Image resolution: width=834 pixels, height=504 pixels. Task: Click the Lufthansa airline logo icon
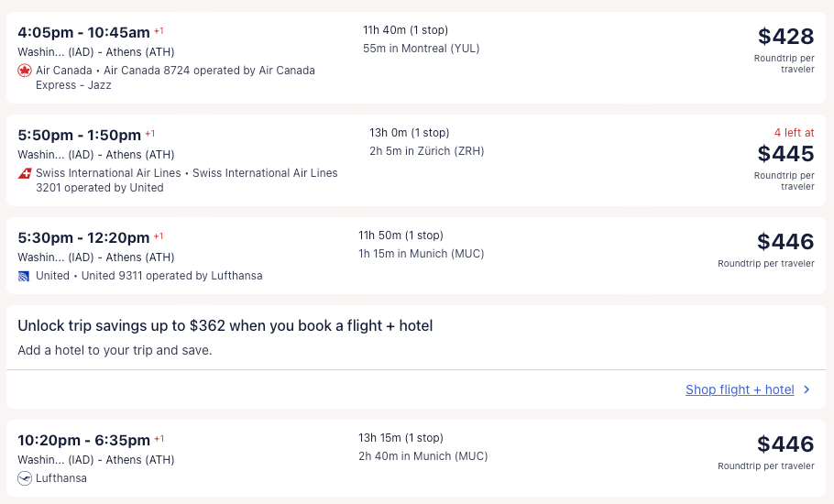coord(25,478)
